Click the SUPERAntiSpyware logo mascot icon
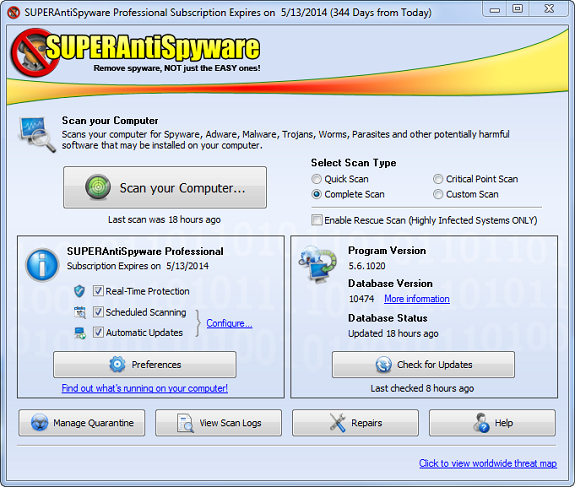Viewport: 575px width, 487px height. [x=35, y=53]
